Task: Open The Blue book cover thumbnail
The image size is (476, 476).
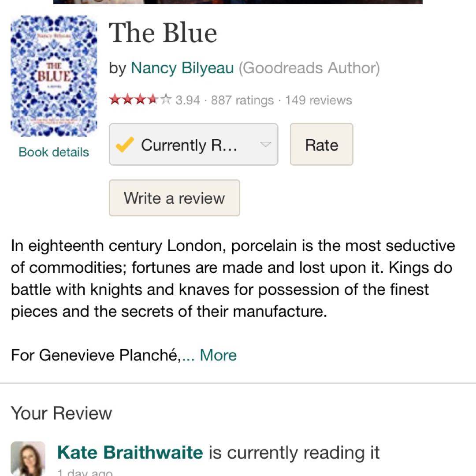Action: [x=54, y=76]
